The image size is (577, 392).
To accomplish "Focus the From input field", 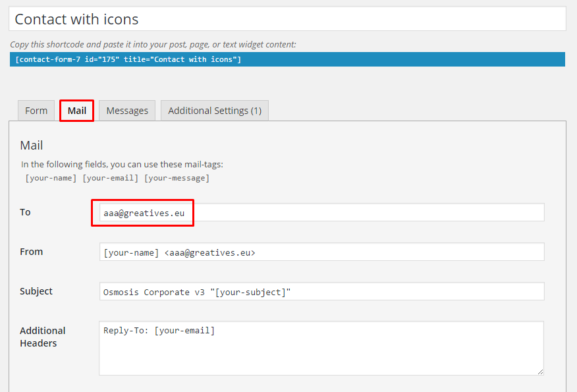I will (x=321, y=252).
